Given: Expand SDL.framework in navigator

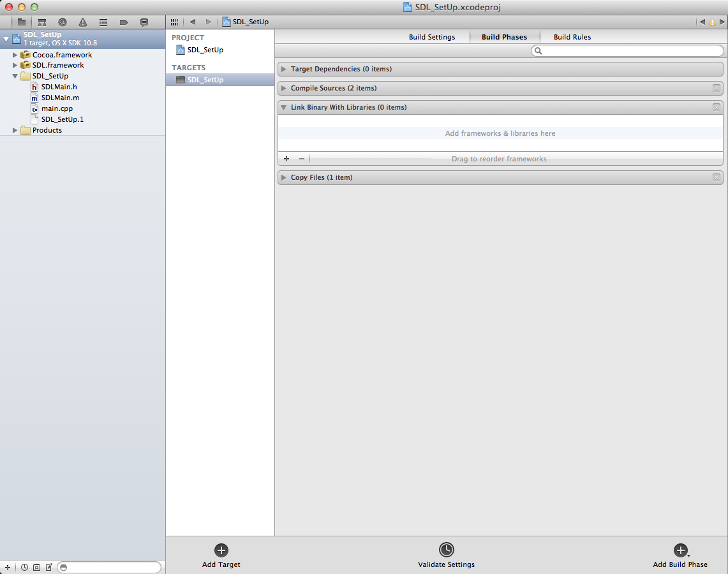Looking at the screenshot, I should coord(15,66).
